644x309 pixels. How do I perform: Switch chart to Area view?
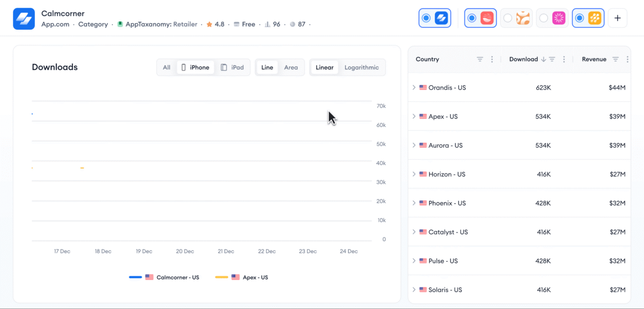click(291, 68)
